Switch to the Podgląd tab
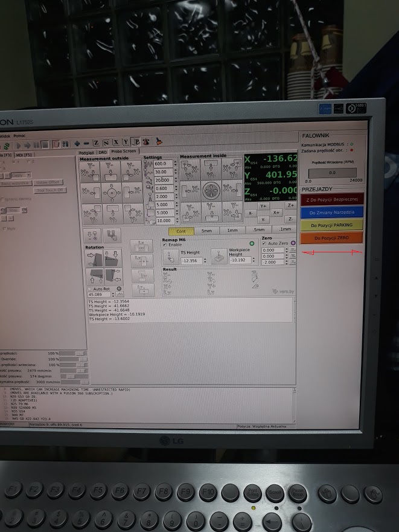The height and width of the screenshot is (532, 399). click(86, 153)
